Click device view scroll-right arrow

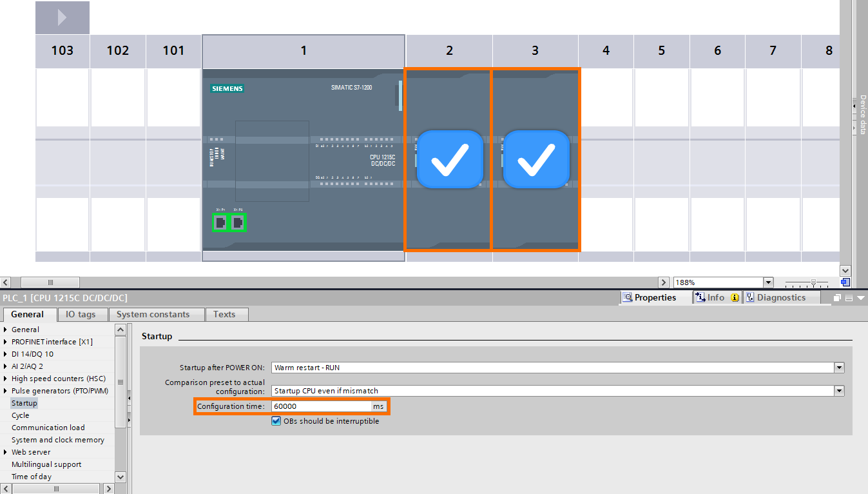[664, 282]
